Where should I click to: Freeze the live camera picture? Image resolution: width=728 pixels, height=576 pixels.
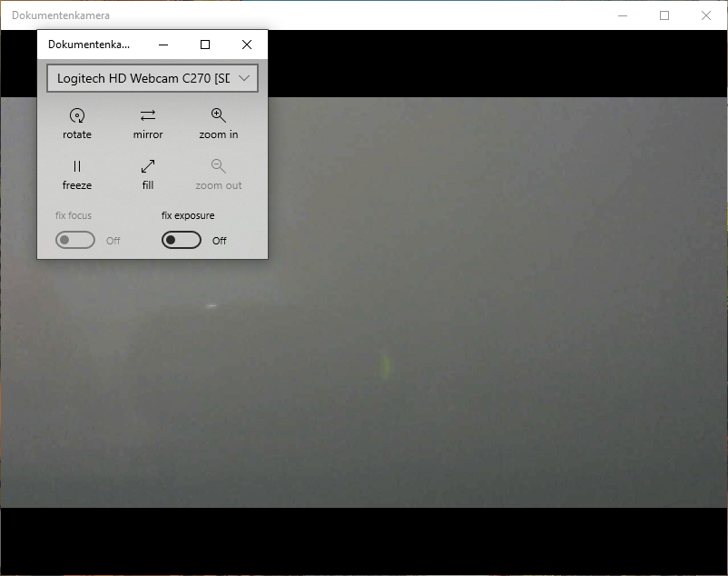[77, 167]
